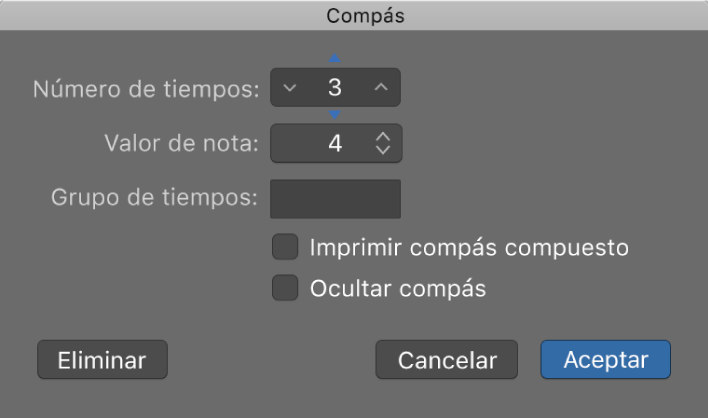Image resolution: width=708 pixels, height=418 pixels.
Task: Click the blue down triangle below the 3
Action: [x=335, y=115]
